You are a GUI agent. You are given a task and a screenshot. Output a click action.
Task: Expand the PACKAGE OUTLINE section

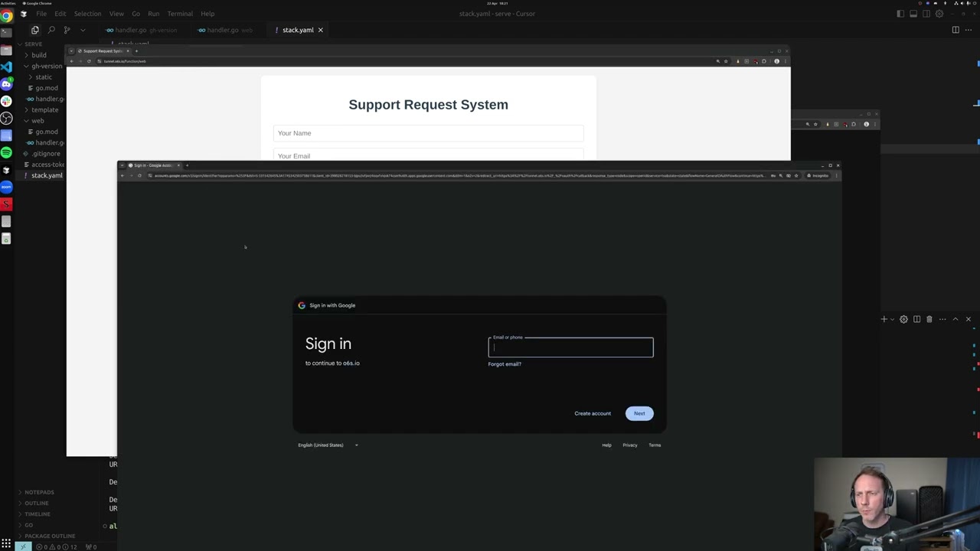pyautogui.click(x=50, y=536)
